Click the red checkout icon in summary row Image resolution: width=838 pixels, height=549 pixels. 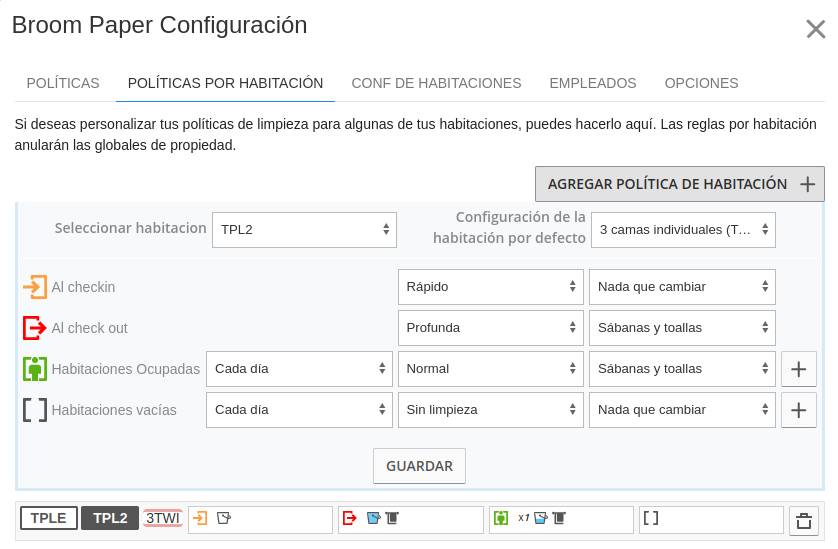[350, 517]
